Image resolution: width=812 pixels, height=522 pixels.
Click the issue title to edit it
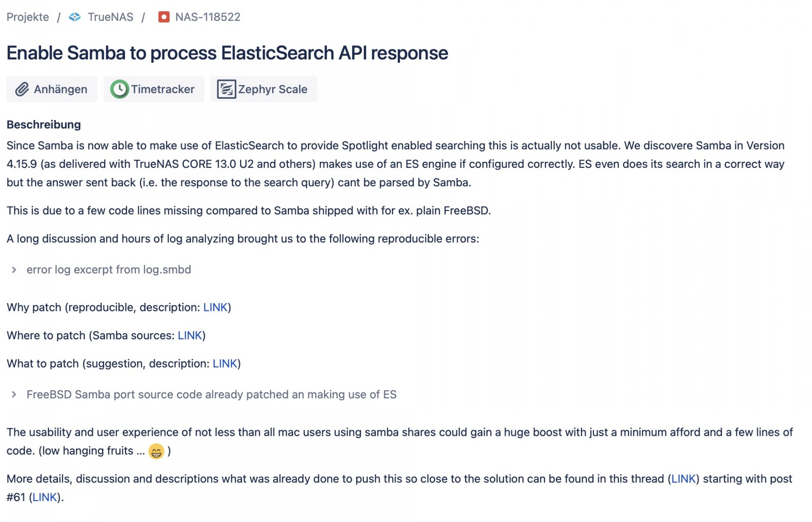point(227,53)
